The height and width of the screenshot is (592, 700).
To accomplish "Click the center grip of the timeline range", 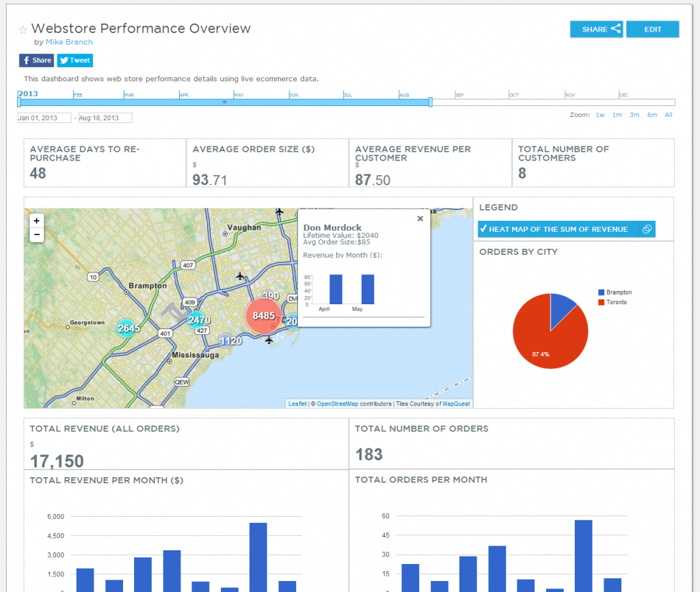I will 224,103.
